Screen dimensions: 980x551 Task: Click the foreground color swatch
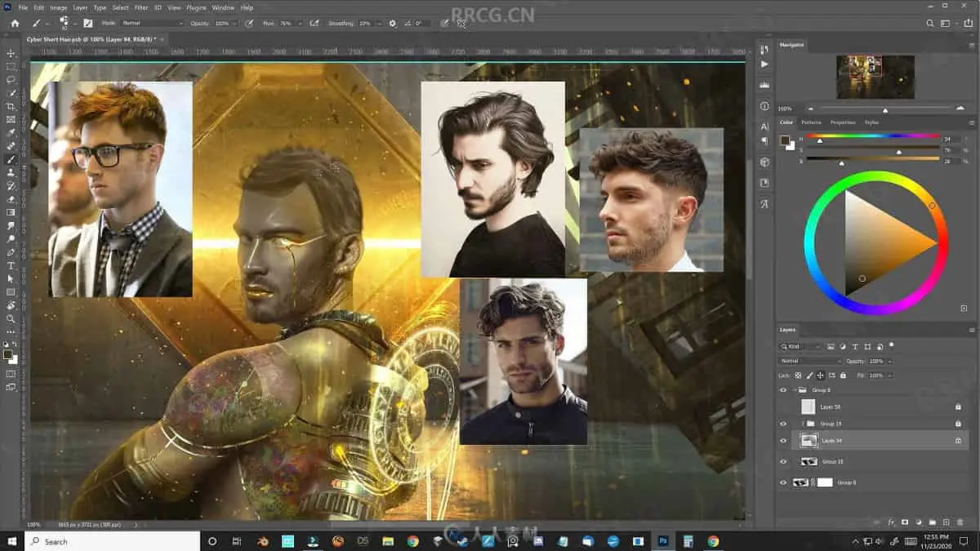[x=7, y=354]
